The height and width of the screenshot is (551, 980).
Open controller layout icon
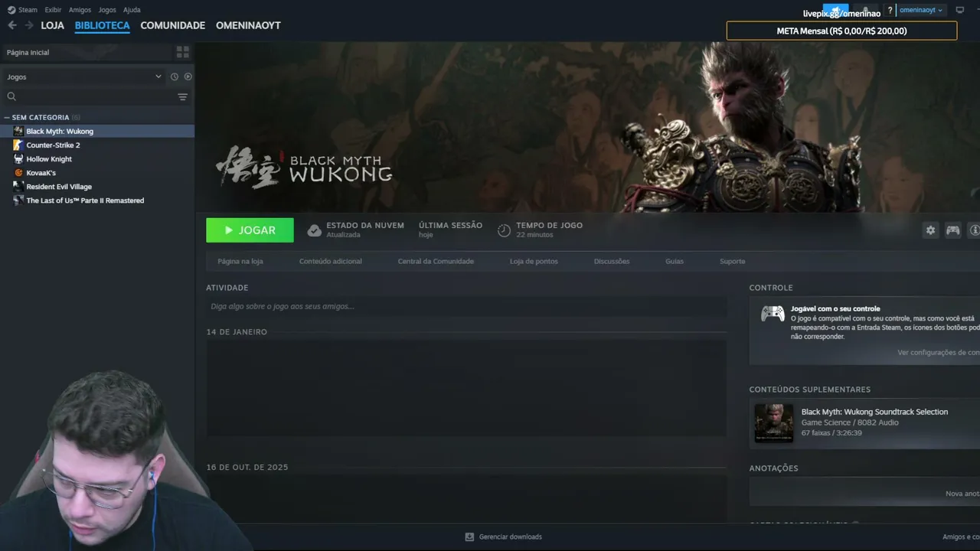pyautogui.click(x=952, y=230)
